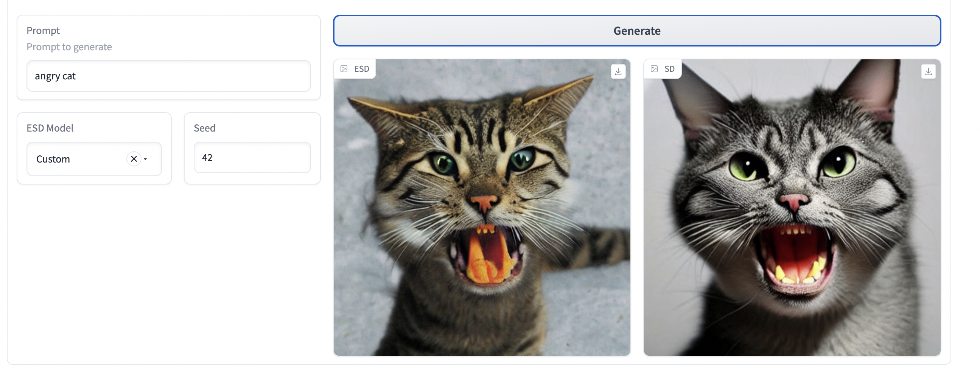The image size is (980, 375).
Task: Click the 'ESD' image label text
Action: tap(361, 69)
